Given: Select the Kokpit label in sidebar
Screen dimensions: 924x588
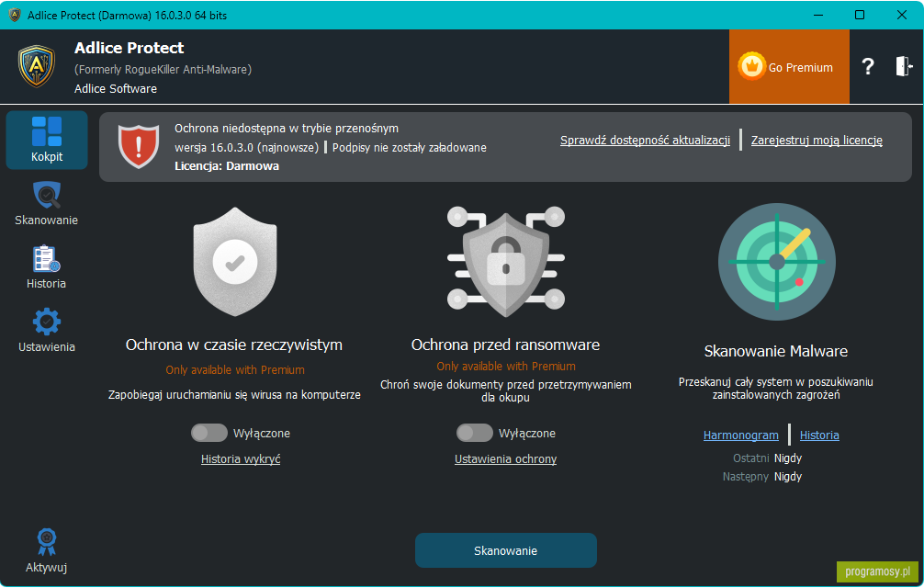Looking at the screenshot, I should pos(47,157).
